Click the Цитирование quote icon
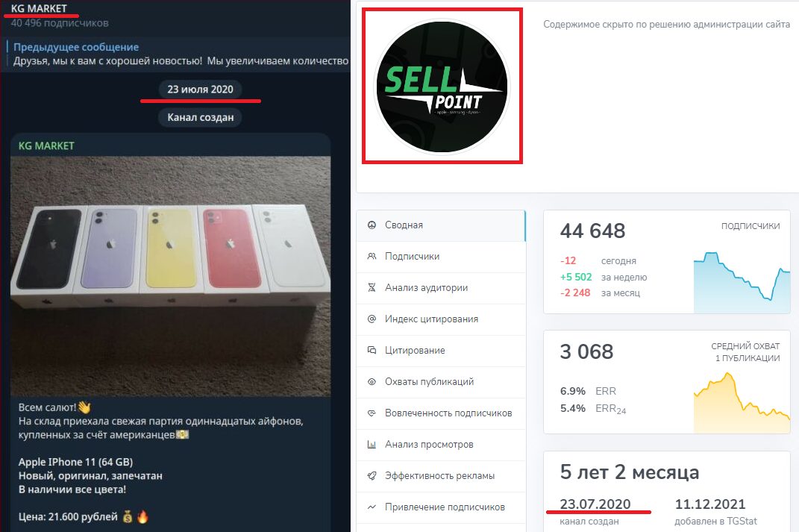Screen dimensions: 799x532 pos(372,350)
